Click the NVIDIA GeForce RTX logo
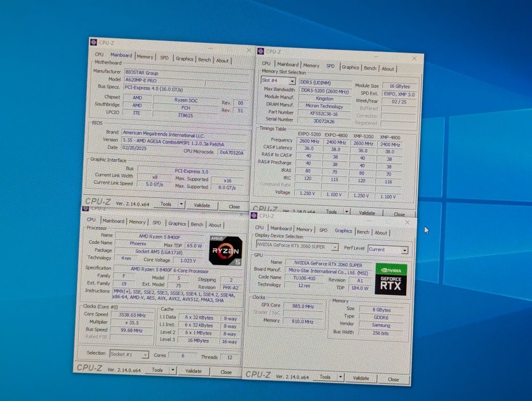The image size is (532, 401). [x=391, y=279]
